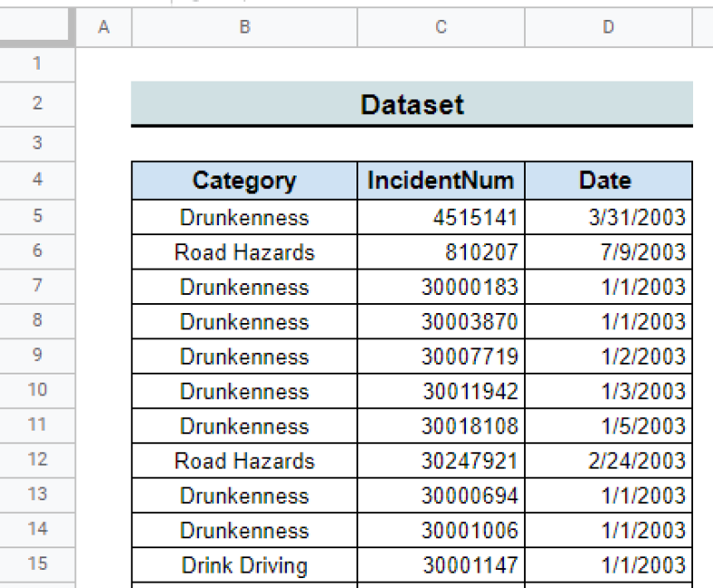
Task: Click the date cell in row 7
Action: coord(608,287)
